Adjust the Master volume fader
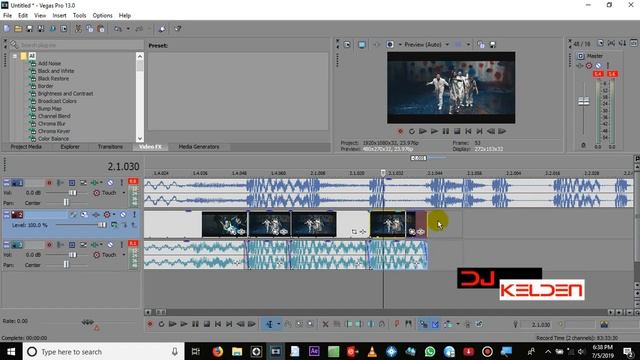This screenshot has width=640, height=360. [x=584, y=101]
